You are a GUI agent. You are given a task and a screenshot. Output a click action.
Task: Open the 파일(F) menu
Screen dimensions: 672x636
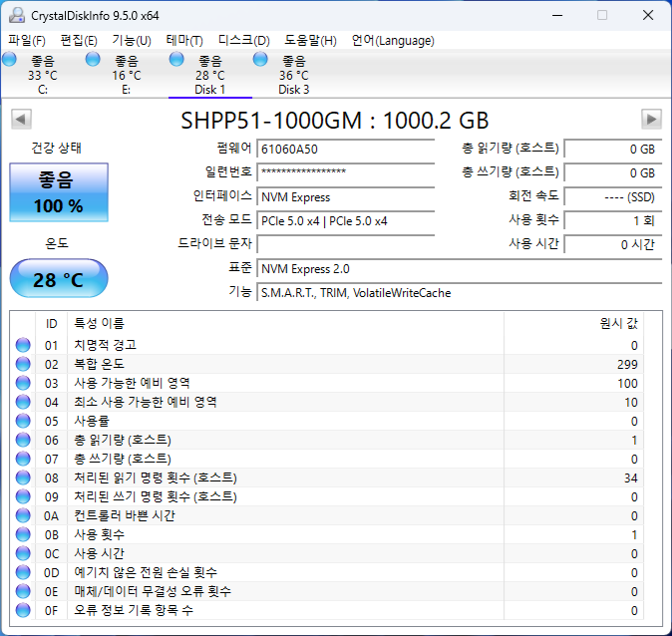27,40
